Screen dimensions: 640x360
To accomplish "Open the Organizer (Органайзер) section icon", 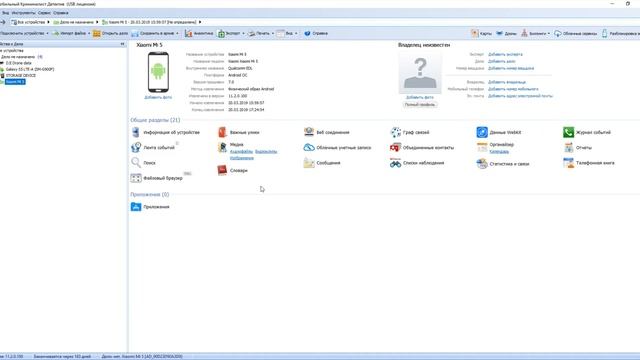I will pyautogui.click(x=482, y=147).
